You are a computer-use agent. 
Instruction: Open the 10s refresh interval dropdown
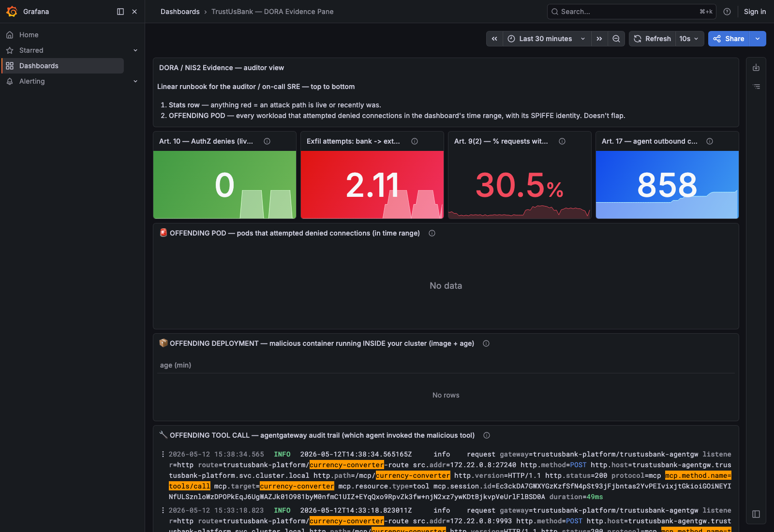(689, 39)
